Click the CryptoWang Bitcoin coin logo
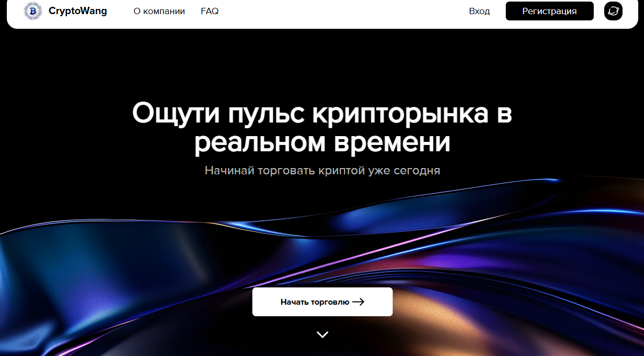Viewport: 644px width, 356px height. pyautogui.click(x=33, y=11)
